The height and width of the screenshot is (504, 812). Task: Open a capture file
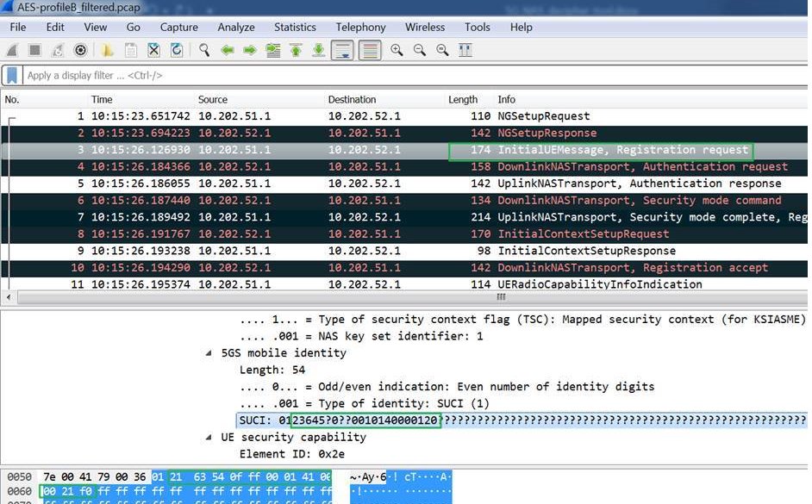107,50
